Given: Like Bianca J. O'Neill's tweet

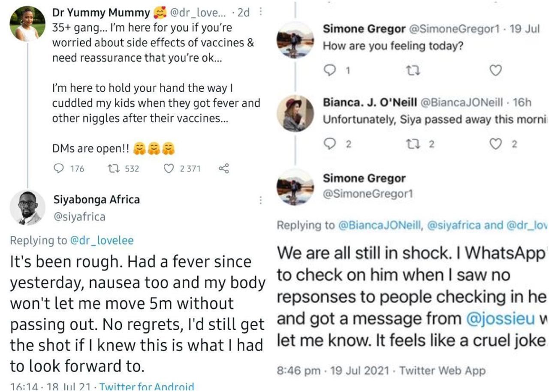Looking at the screenshot, I should click(495, 144).
